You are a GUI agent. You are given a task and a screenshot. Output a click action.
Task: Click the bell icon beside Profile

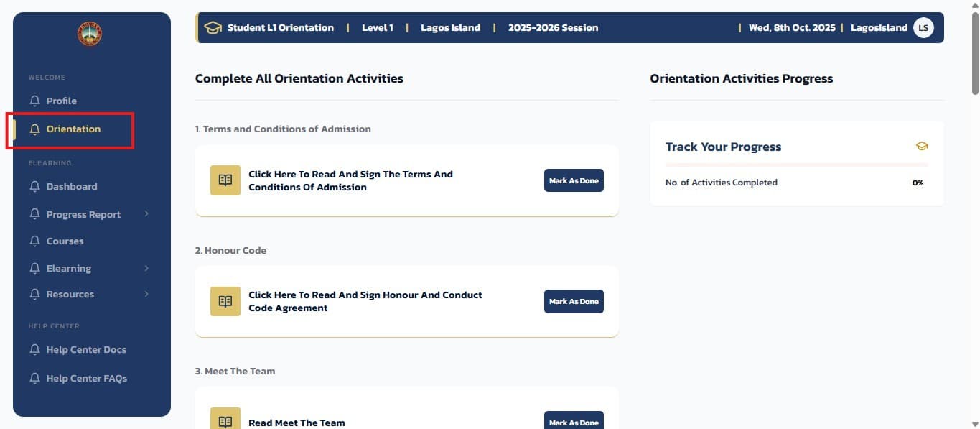tap(34, 101)
